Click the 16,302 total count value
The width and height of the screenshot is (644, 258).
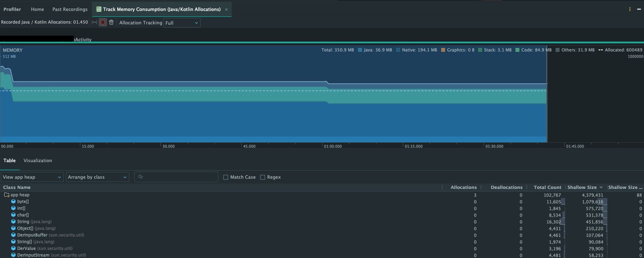coord(554,222)
